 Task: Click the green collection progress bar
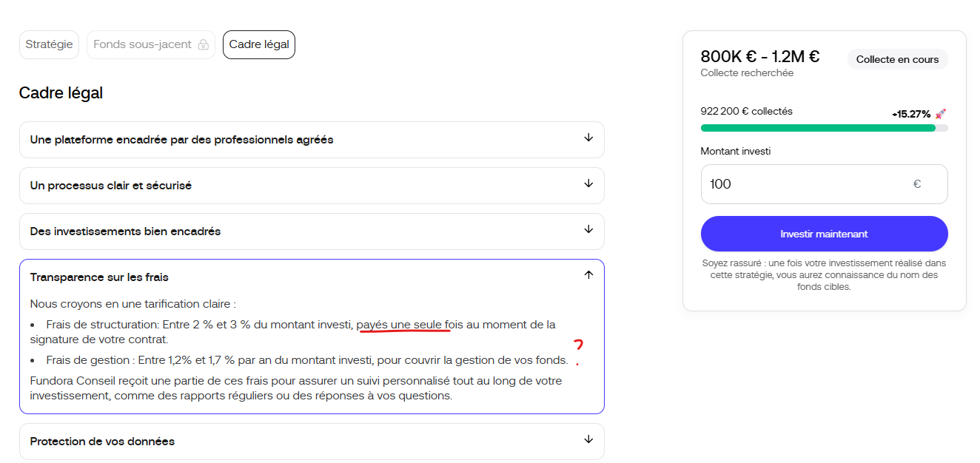click(x=818, y=128)
